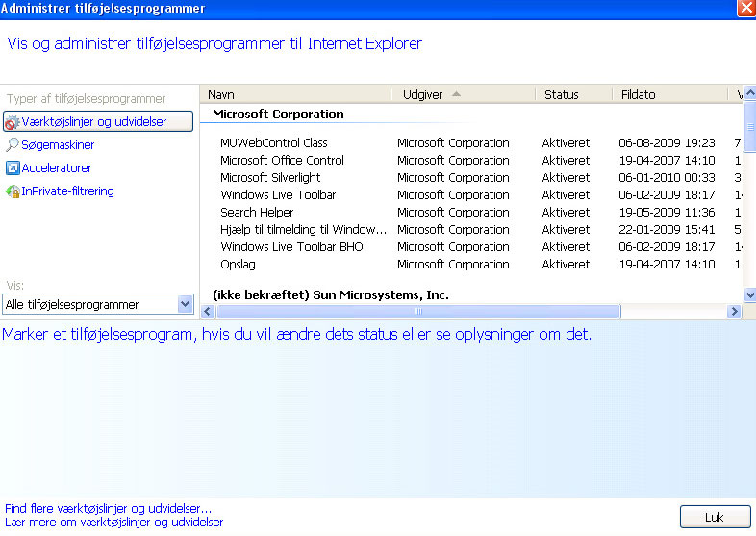Select the Microsoft Silverlight add-on
This screenshot has height=536, width=756.
[x=270, y=177]
